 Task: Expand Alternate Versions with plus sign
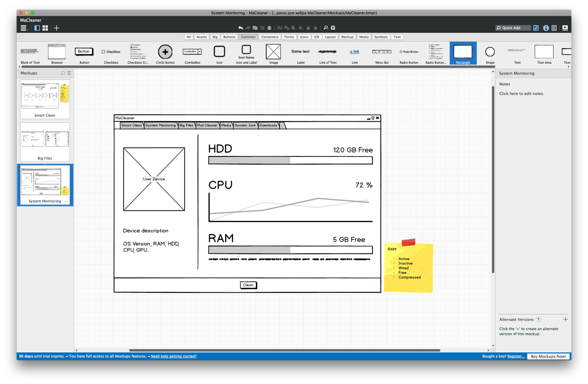coord(565,319)
